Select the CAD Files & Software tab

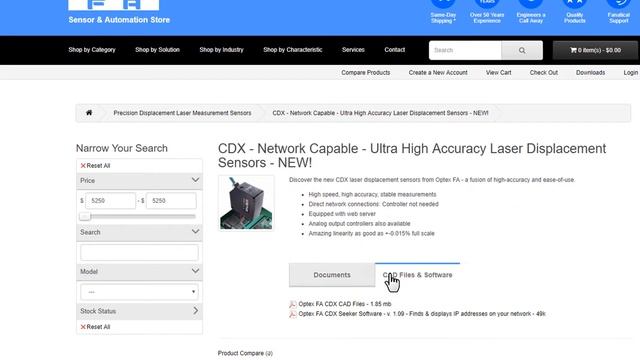(417, 275)
